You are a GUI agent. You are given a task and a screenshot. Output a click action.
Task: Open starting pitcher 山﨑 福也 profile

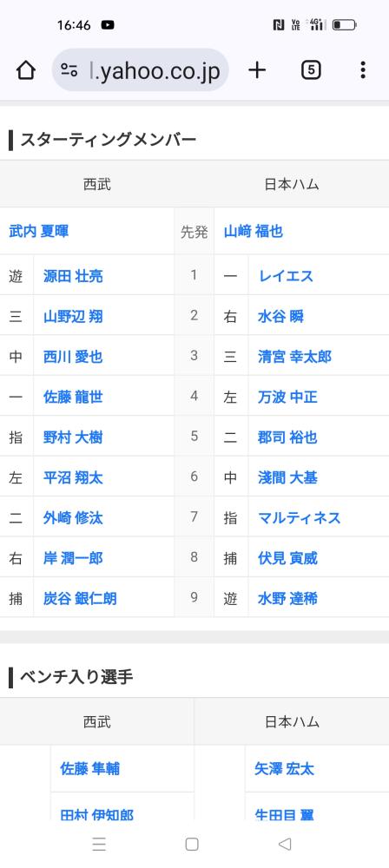pos(254,231)
